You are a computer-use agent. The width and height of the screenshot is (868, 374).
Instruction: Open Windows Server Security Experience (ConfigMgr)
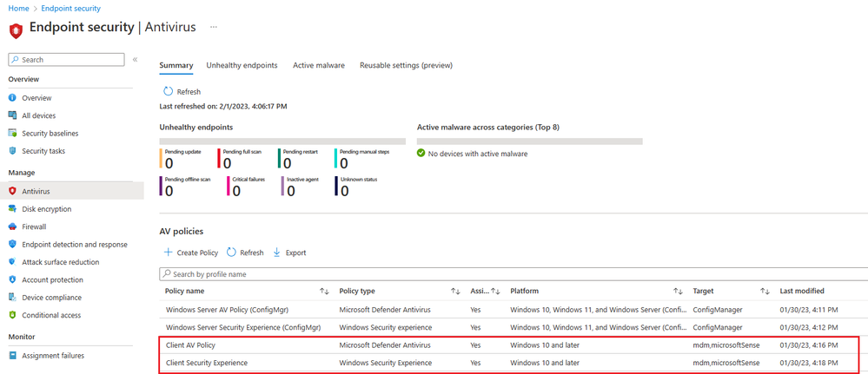pyautogui.click(x=243, y=327)
